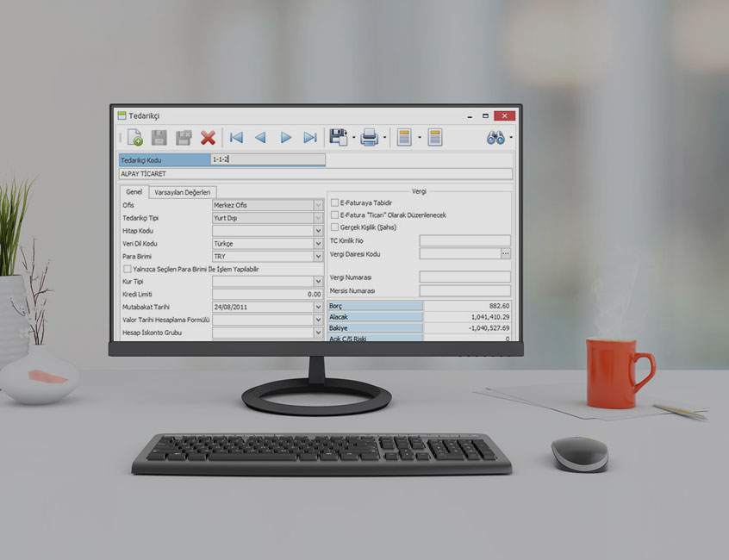Click the new record document icon
Screen dimensions: 729x560
(x=135, y=138)
